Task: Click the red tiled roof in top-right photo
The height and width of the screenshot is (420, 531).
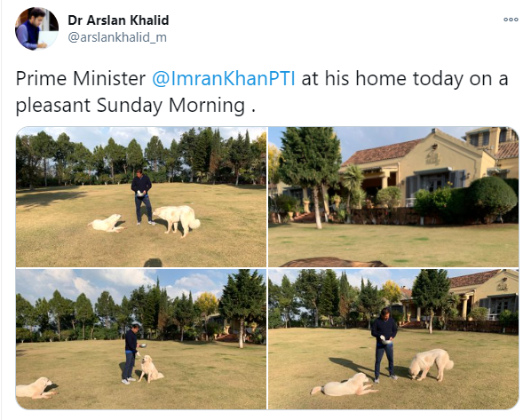Action: (x=382, y=152)
